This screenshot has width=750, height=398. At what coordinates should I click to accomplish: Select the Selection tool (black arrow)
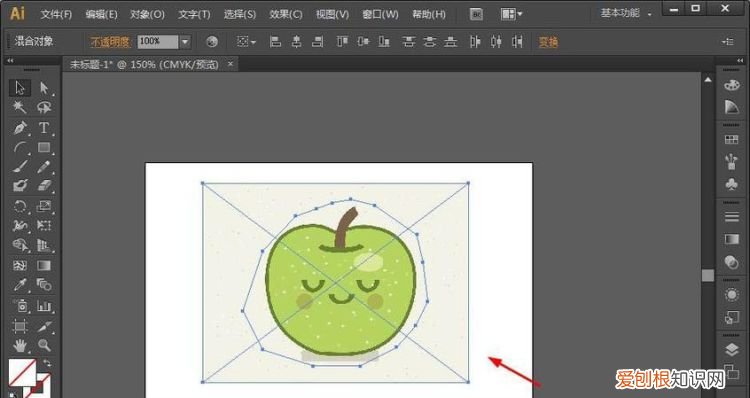coord(20,88)
